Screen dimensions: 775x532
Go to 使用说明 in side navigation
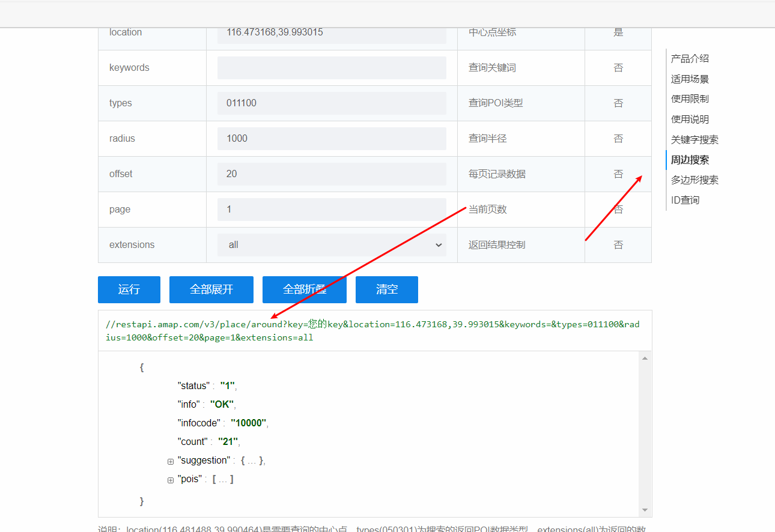(x=690, y=119)
